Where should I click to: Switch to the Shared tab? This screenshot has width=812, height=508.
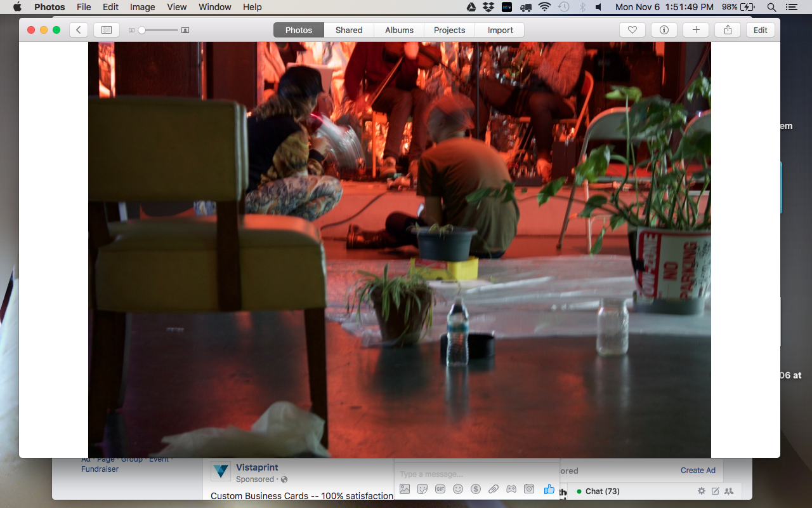(349, 30)
